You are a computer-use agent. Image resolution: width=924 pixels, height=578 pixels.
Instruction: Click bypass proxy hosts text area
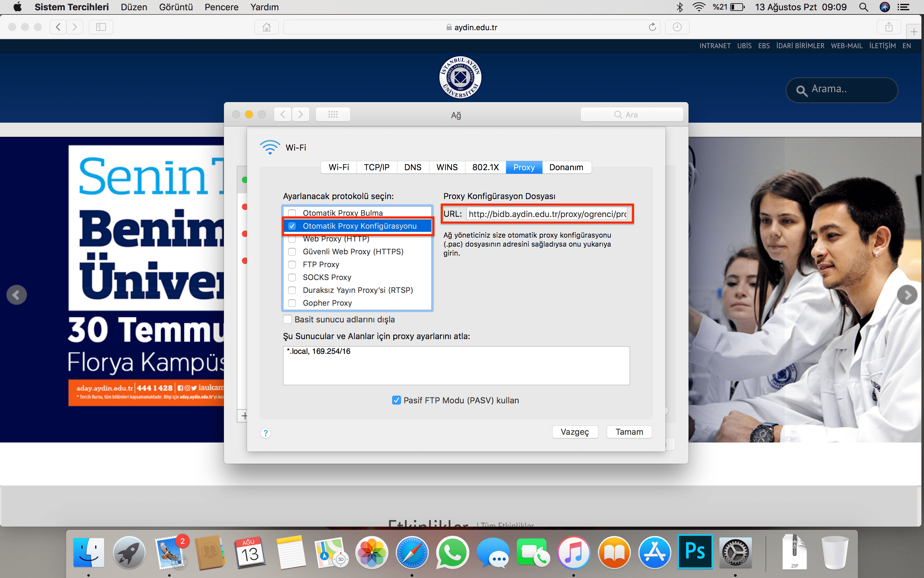click(x=456, y=365)
